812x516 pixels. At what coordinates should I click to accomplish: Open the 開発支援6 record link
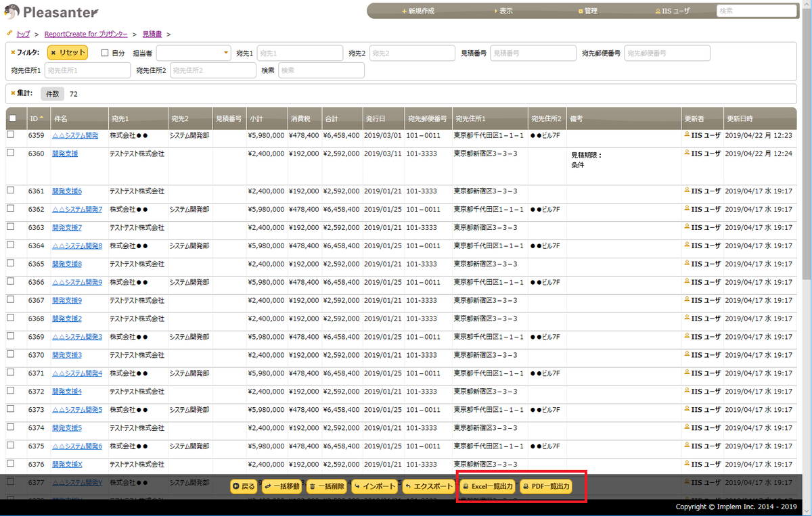pyautogui.click(x=67, y=191)
